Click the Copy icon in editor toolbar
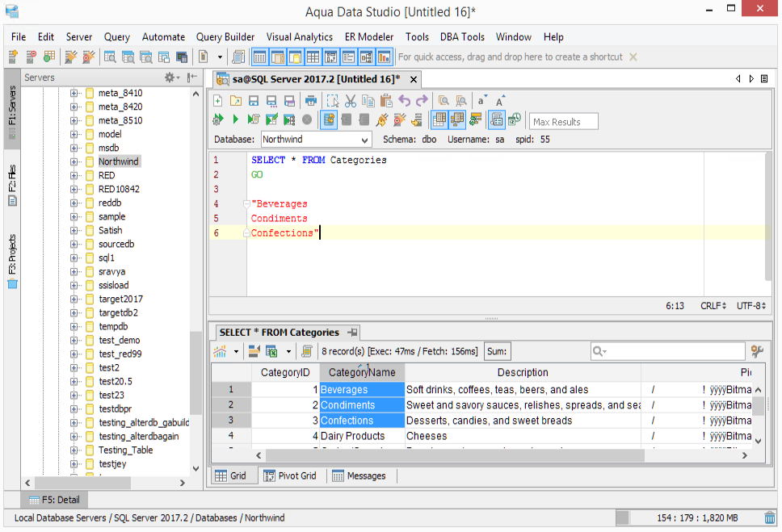This screenshot has width=782, height=532. 368,101
